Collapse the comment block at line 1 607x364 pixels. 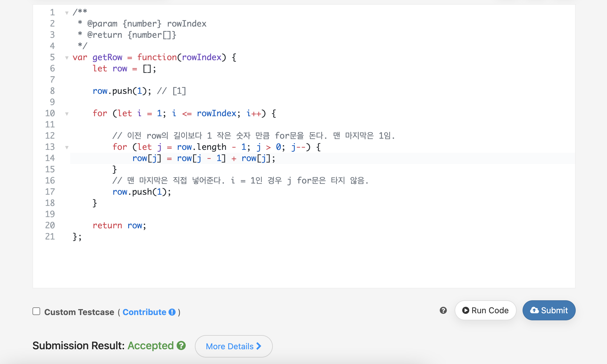pos(67,13)
